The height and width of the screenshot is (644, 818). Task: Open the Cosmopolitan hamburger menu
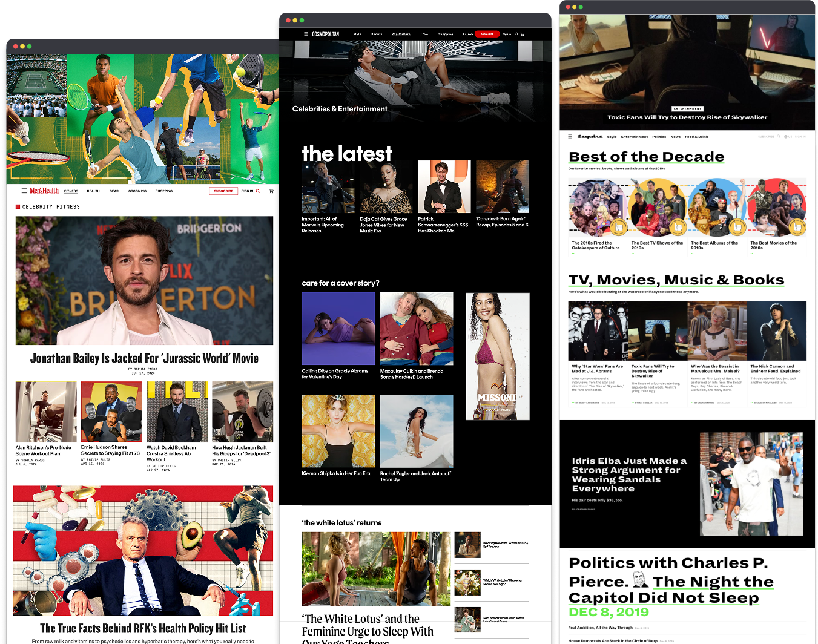pyautogui.click(x=306, y=34)
